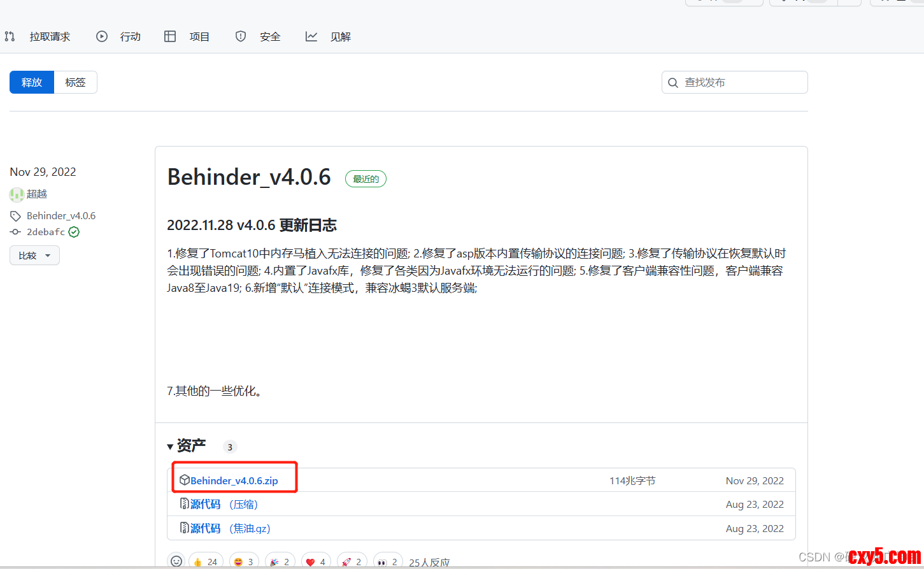Click the author avatar next to 超越
The image size is (924, 569).
click(17, 194)
